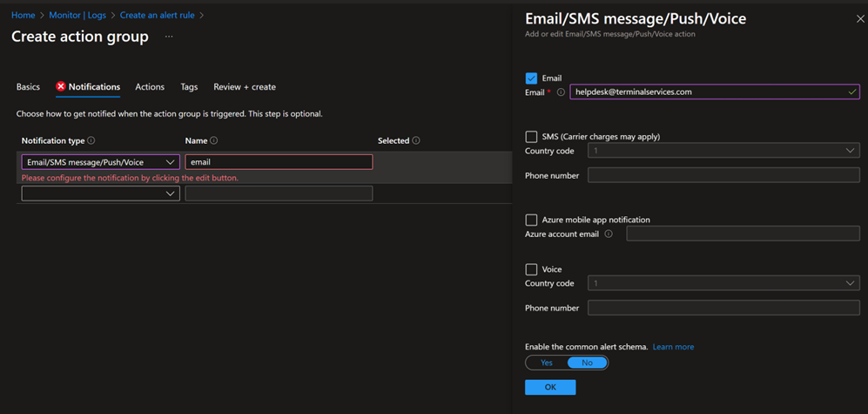Click the Notification type column header
This screenshot has width=868, height=414.
[x=53, y=141]
